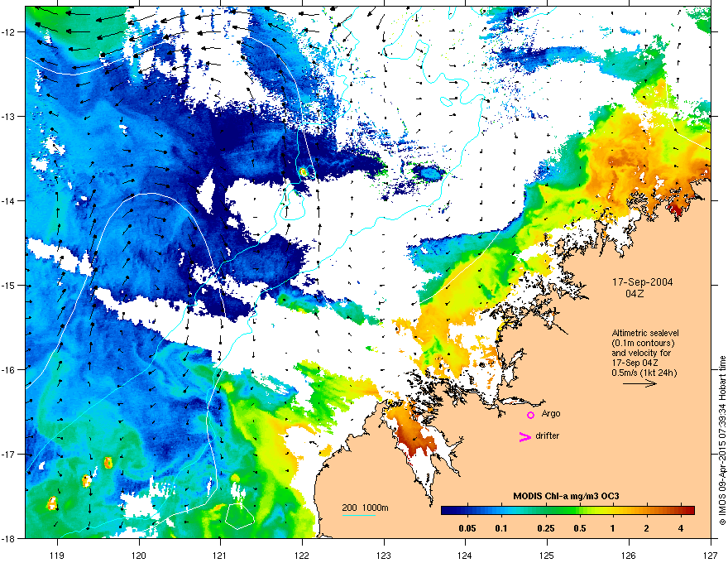The width and height of the screenshot is (728, 563).
Task: Click the '17-Sep-2004' date text
Action: pyautogui.click(x=643, y=282)
